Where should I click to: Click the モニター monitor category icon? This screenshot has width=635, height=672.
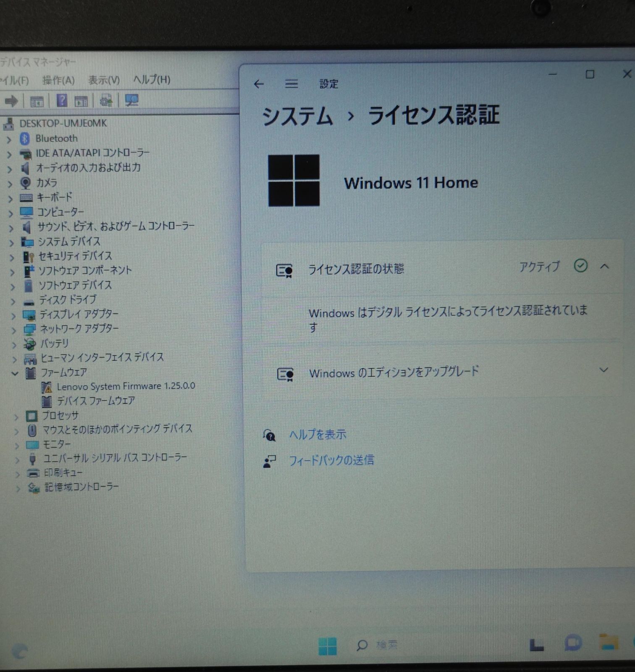pyautogui.click(x=32, y=444)
